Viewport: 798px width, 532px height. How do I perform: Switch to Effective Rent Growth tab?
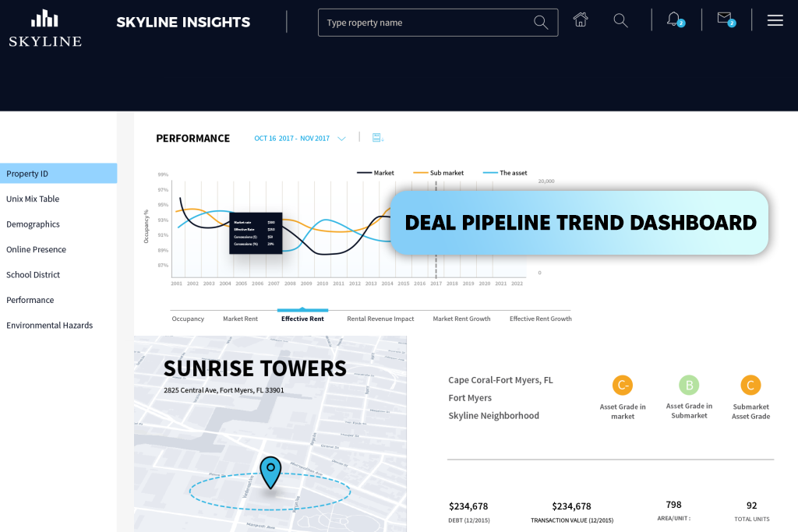click(541, 319)
